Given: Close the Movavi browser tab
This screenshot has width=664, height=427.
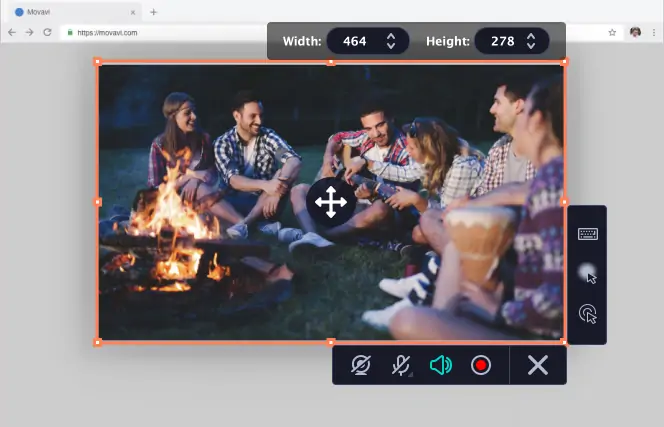Looking at the screenshot, I should point(133,12).
